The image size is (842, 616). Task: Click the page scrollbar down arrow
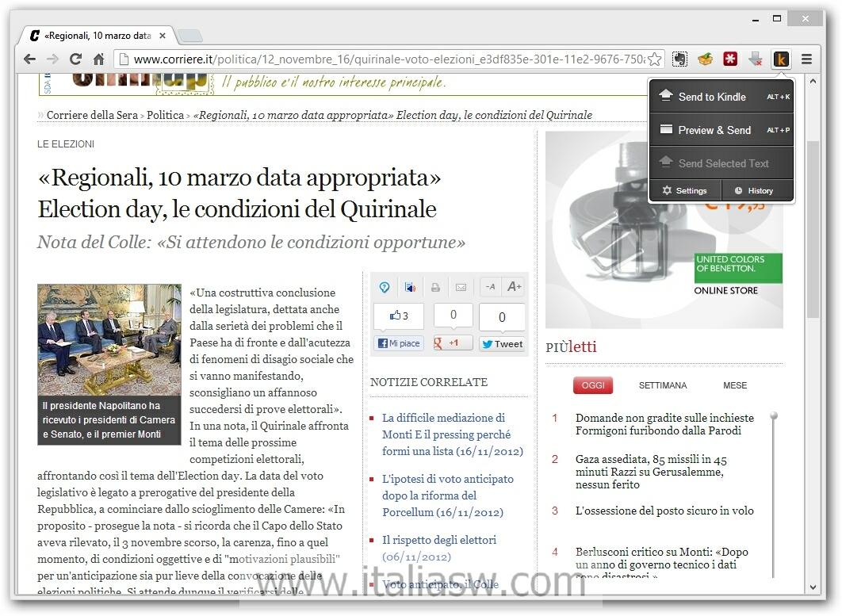(x=813, y=587)
